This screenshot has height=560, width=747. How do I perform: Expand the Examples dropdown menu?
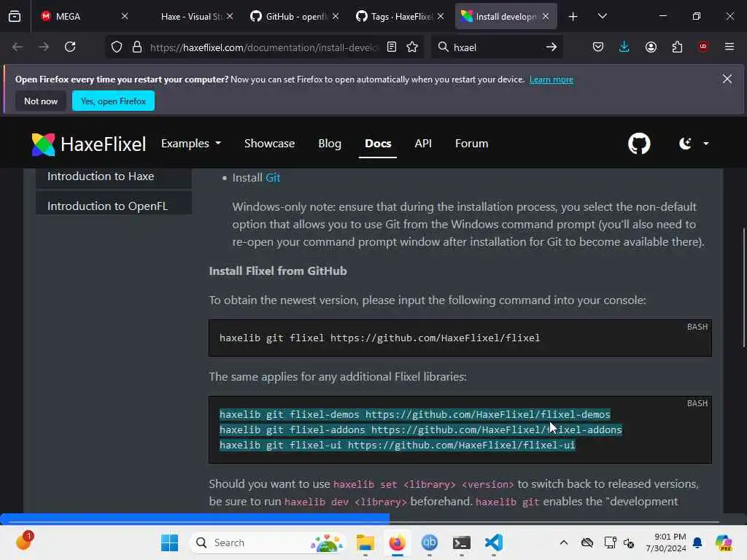(191, 144)
